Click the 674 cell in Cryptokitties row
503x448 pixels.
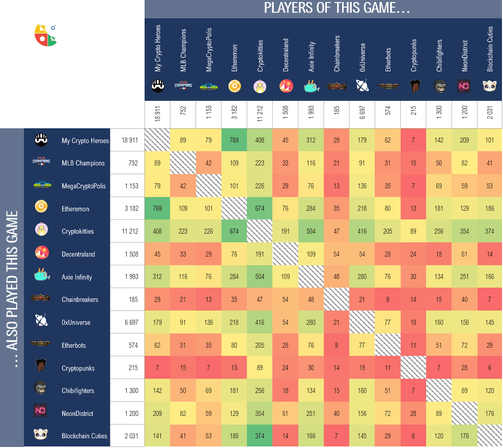234,231
